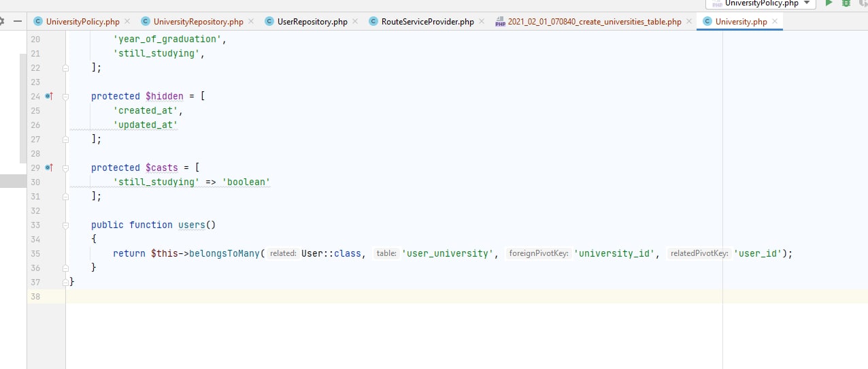Click the C class icon on UniversityPolicy.php tab
This screenshot has width=868, height=369.
pyautogui.click(x=38, y=22)
